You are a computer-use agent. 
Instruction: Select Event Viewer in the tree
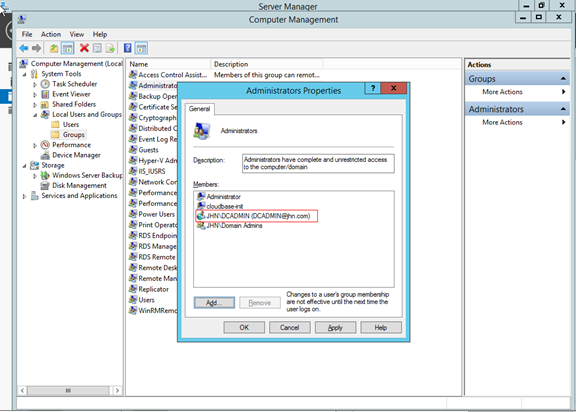(x=71, y=94)
